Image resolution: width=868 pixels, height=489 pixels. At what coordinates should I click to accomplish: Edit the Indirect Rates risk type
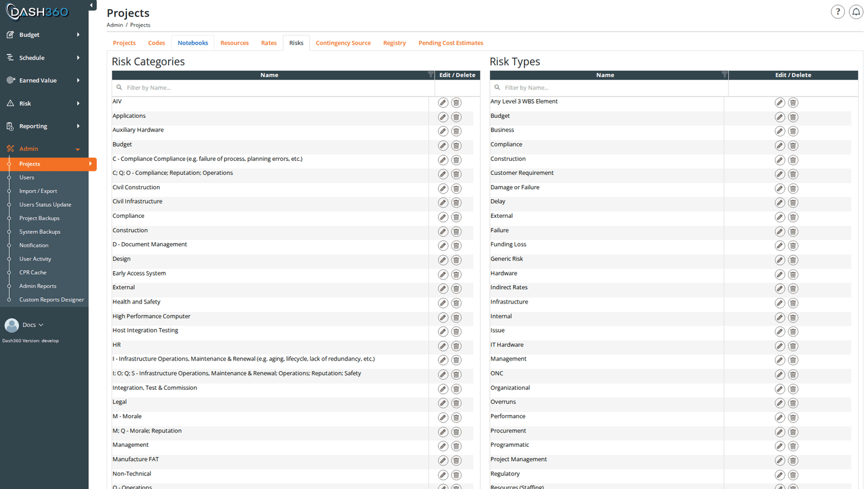tap(780, 289)
